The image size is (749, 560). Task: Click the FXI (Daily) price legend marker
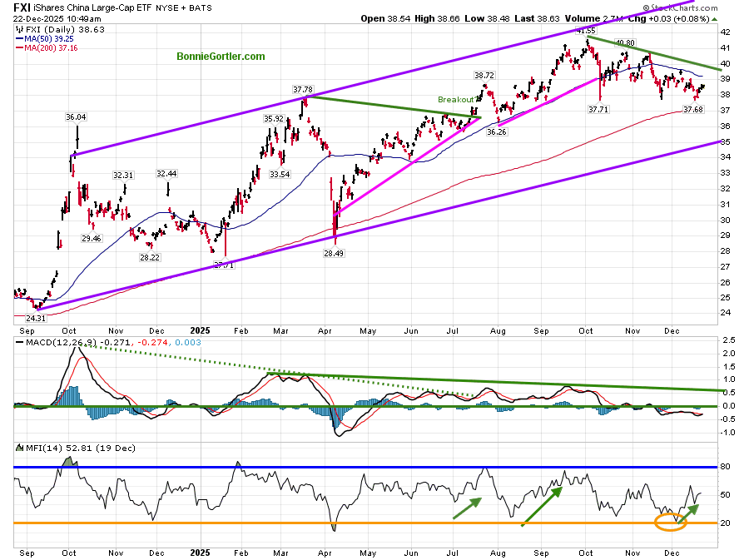coord(18,27)
